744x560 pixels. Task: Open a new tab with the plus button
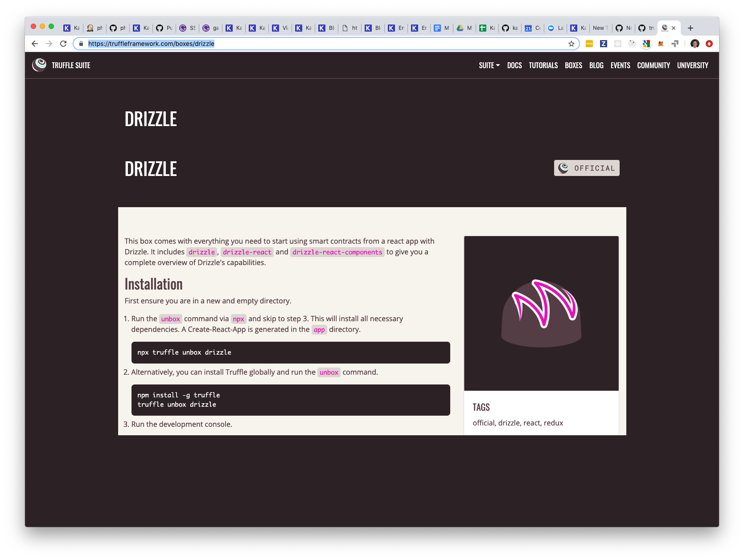pos(690,28)
